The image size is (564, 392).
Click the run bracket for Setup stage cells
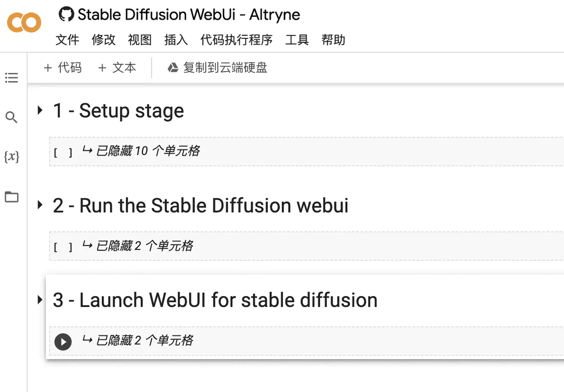[x=63, y=153]
